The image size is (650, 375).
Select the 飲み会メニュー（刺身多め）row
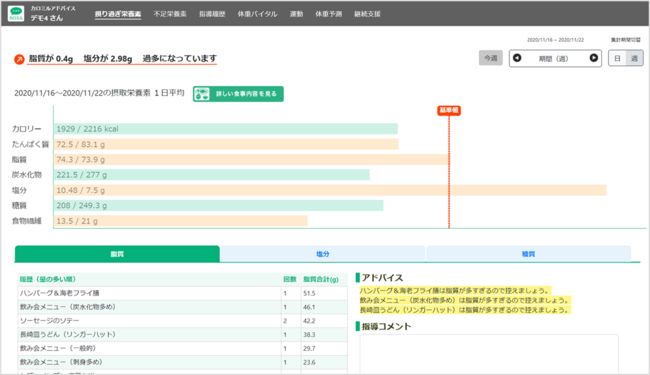[182, 362]
